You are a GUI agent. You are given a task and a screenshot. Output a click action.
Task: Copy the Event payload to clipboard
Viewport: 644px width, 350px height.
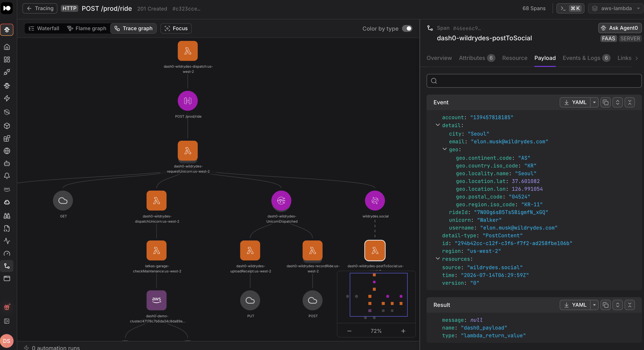tap(605, 102)
